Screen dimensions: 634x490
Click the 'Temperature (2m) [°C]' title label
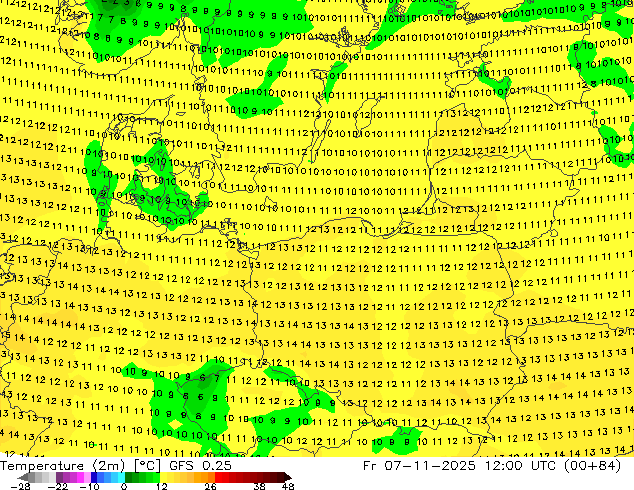[80, 466]
